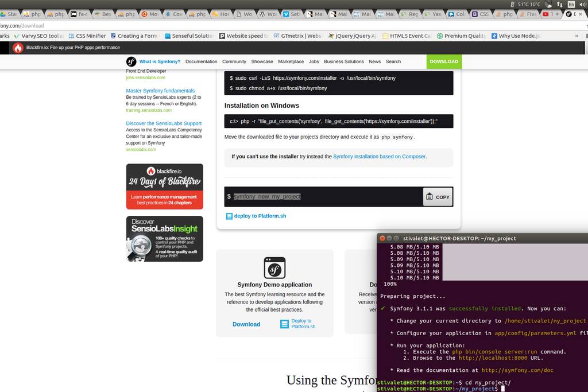Open the 'Master Symfony fundamentals' link
This screenshot has width=588, height=392.
[x=160, y=91]
